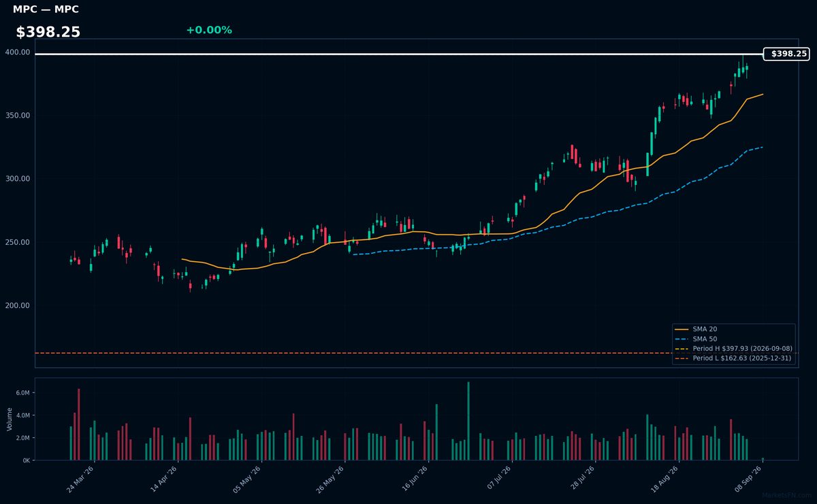Click the 4.0M volume axis label
The image size is (817, 504).
(23, 416)
